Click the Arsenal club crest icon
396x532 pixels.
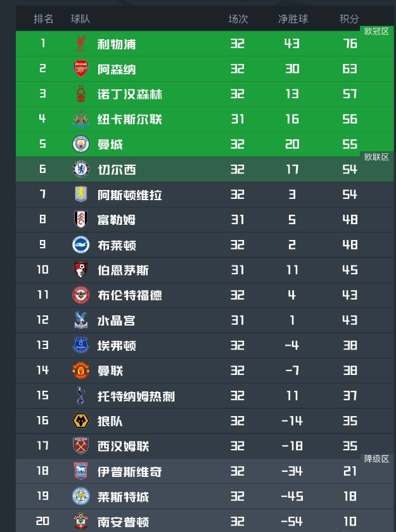[80, 68]
